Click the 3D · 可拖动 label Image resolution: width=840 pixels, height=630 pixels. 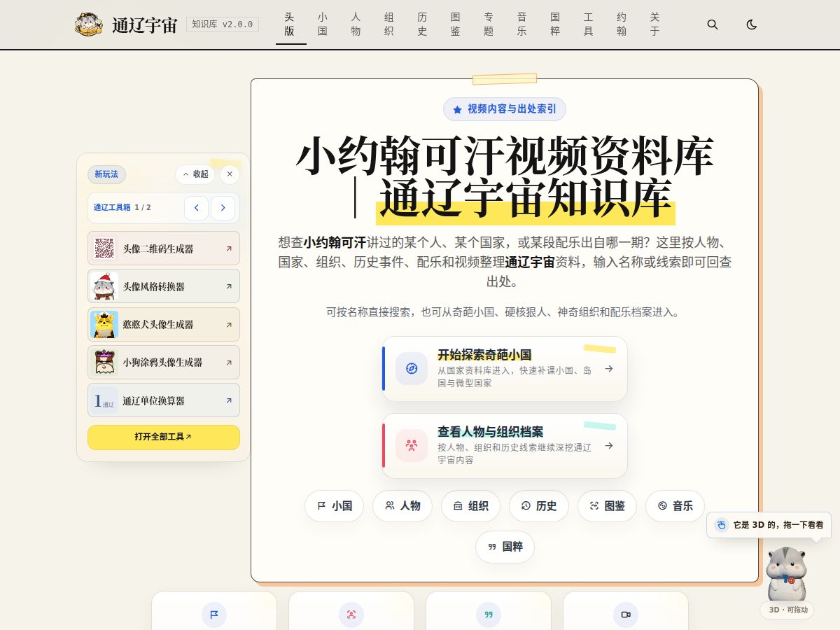tap(787, 610)
